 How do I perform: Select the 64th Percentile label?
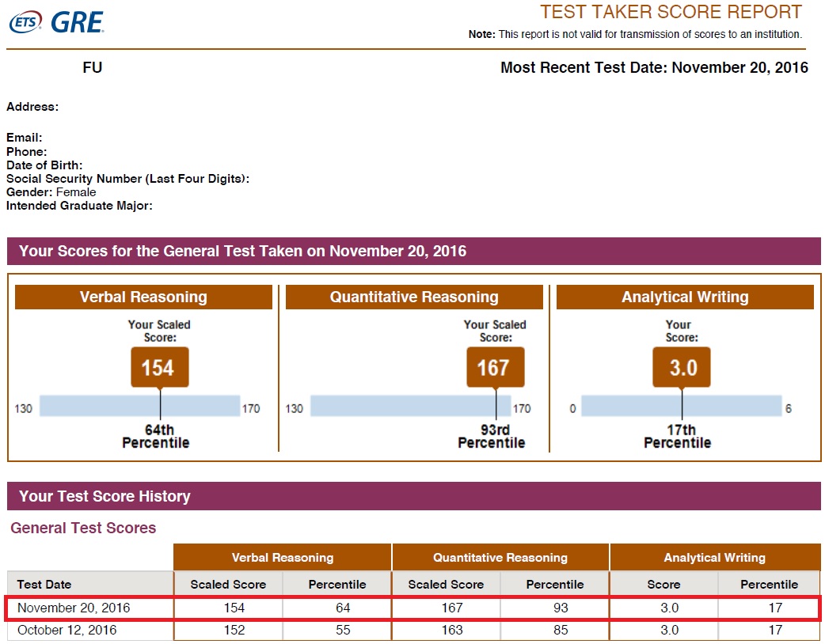coord(156,437)
